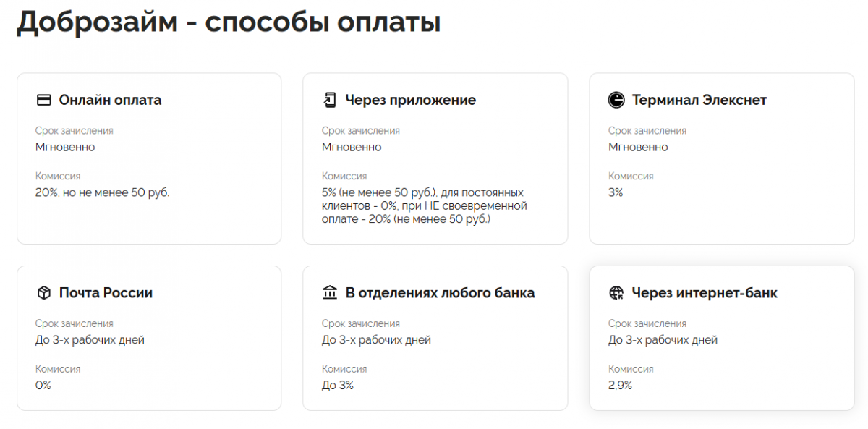Click the 3% commission under Терминал Элекснет
868x429 pixels.
tap(616, 192)
